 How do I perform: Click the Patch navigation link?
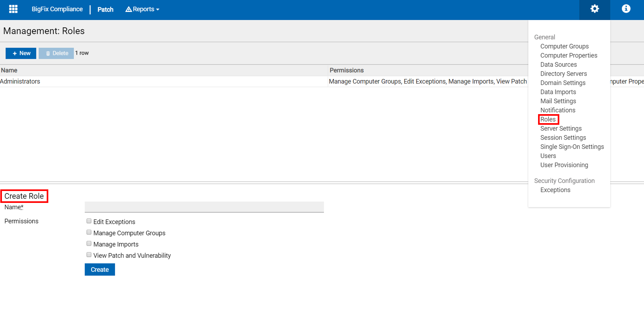[x=105, y=10]
